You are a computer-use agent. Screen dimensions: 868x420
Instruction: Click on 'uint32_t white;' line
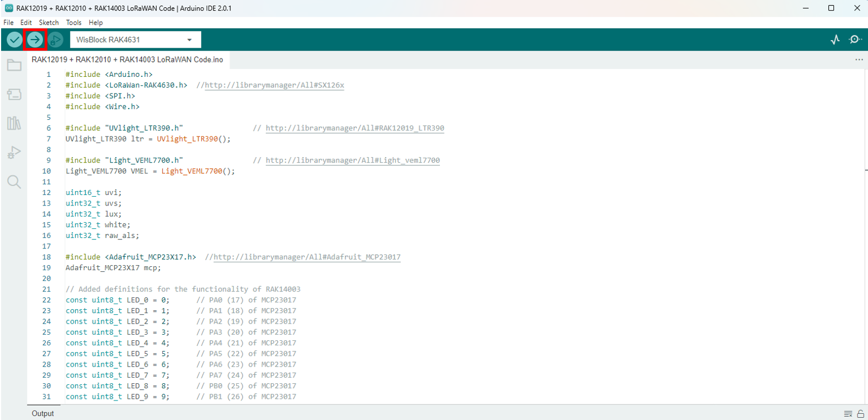pos(98,224)
